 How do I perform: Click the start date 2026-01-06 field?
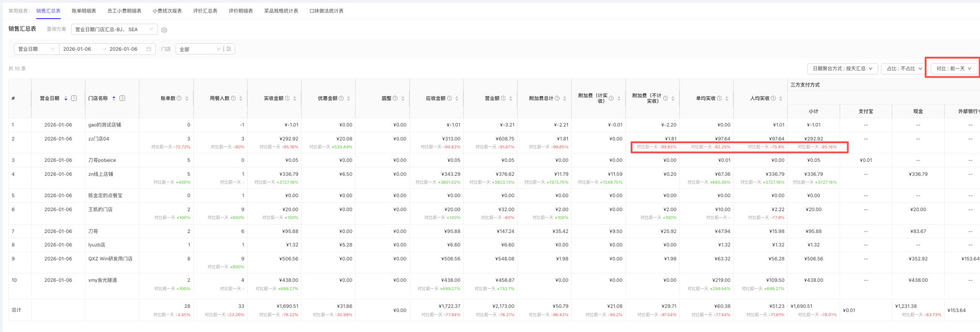pos(77,49)
